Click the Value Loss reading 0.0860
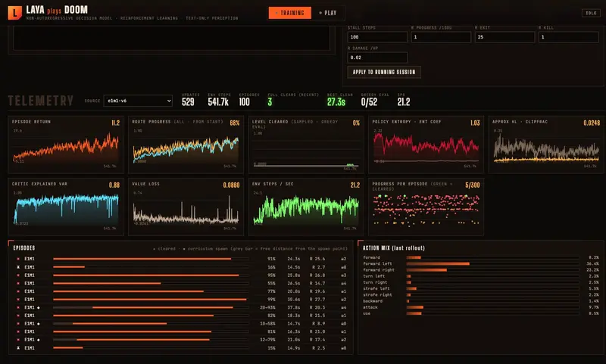Screen dimensions: 606x364 tap(231, 185)
